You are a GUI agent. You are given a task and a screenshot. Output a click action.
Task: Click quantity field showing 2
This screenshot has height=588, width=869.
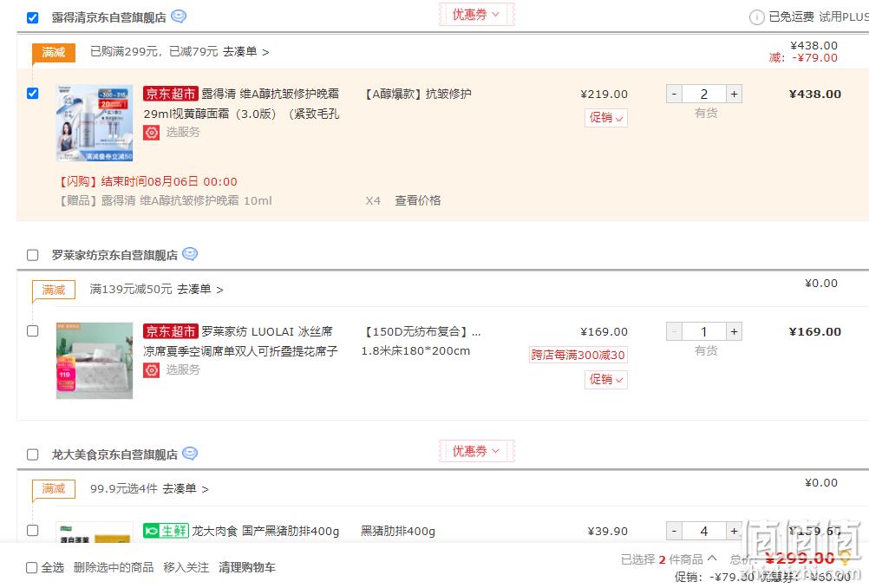point(704,95)
